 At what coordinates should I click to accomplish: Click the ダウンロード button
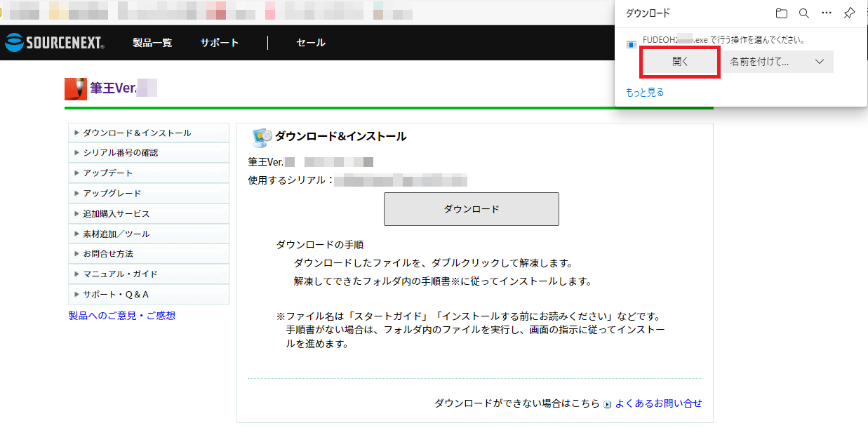click(x=472, y=209)
